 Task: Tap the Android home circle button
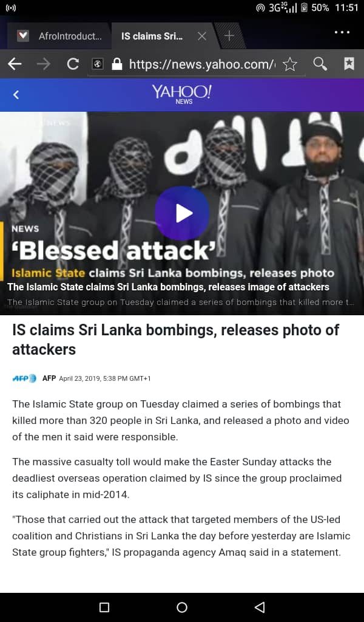click(x=182, y=607)
